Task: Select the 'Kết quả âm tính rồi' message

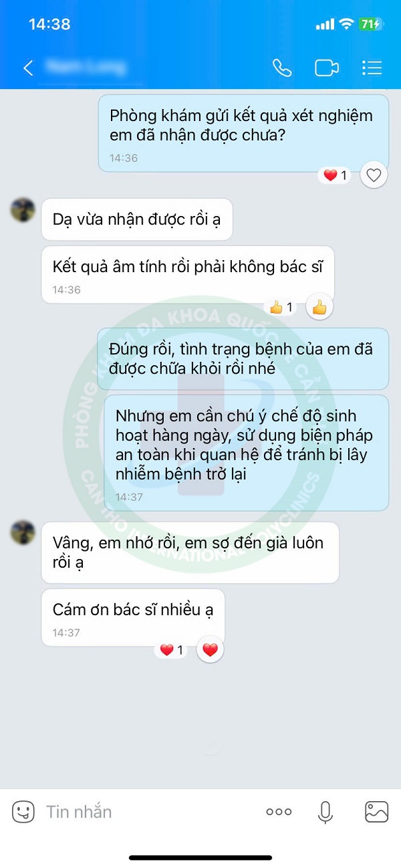Action: 188,275
